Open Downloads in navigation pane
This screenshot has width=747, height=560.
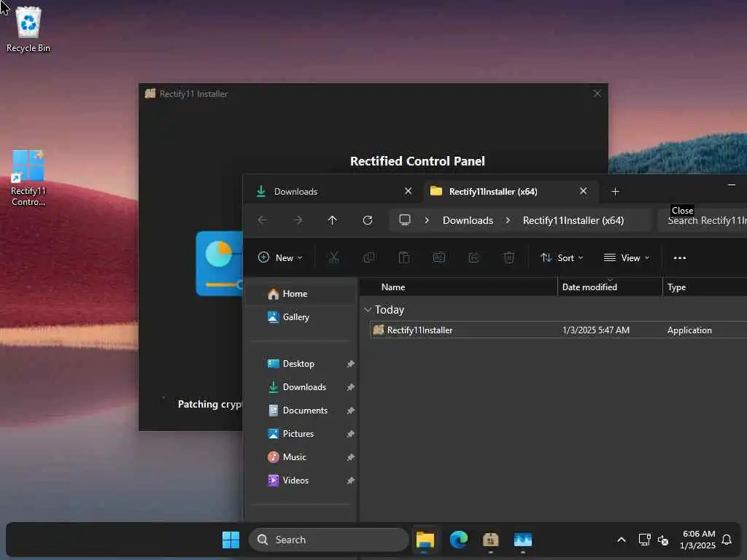[298, 387]
